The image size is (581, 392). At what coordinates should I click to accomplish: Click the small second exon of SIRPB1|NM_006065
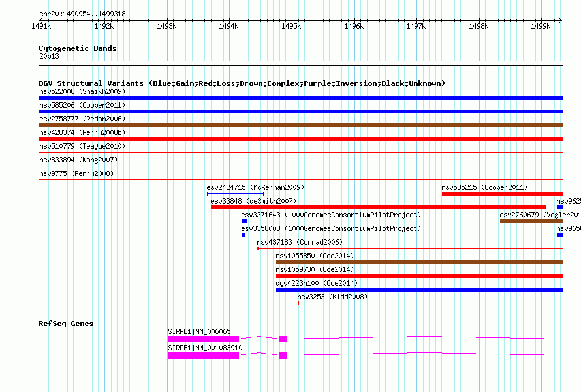[283, 339]
